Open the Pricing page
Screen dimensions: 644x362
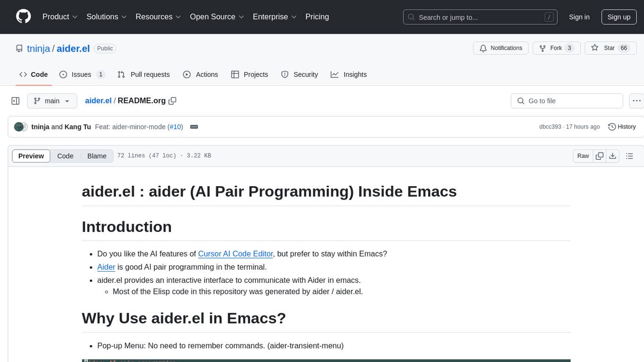317,17
